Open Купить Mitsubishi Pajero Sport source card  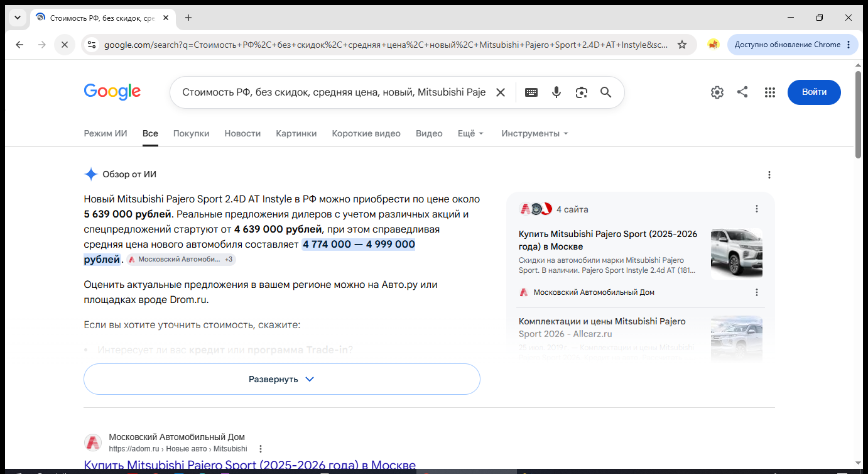pos(608,240)
